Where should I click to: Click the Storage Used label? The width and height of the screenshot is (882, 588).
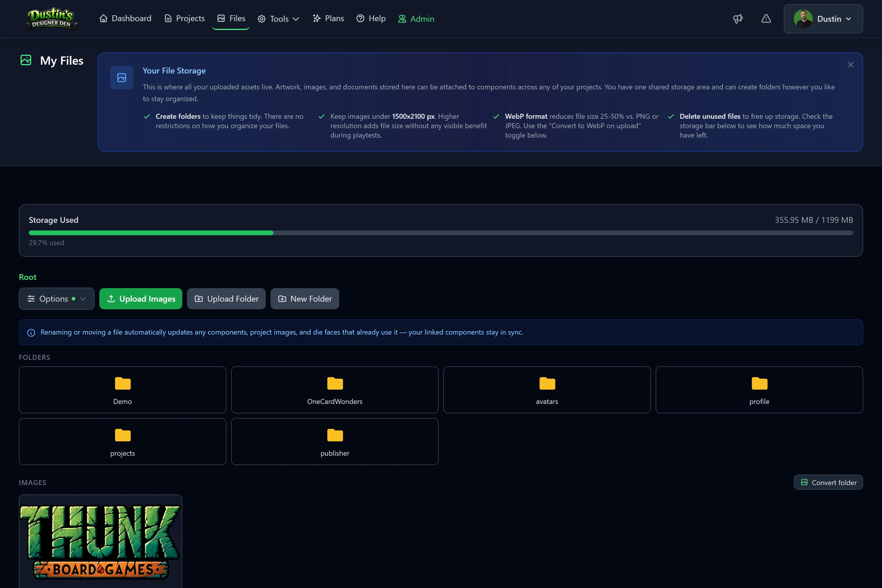click(x=54, y=220)
